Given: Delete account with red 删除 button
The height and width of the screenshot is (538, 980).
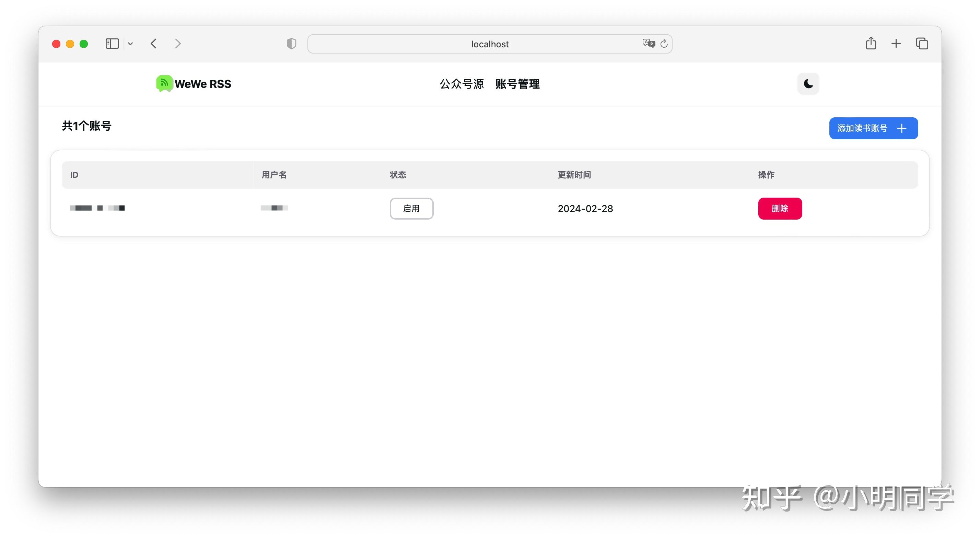Looking at the screenshot, I should point(780,209).
